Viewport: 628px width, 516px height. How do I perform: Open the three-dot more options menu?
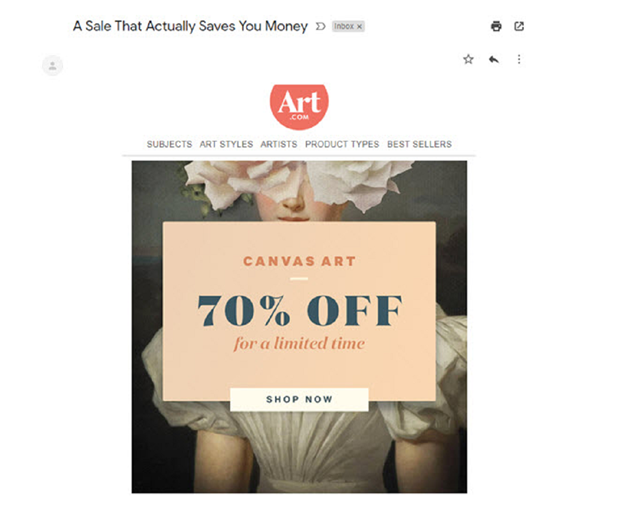click(519, 59)
